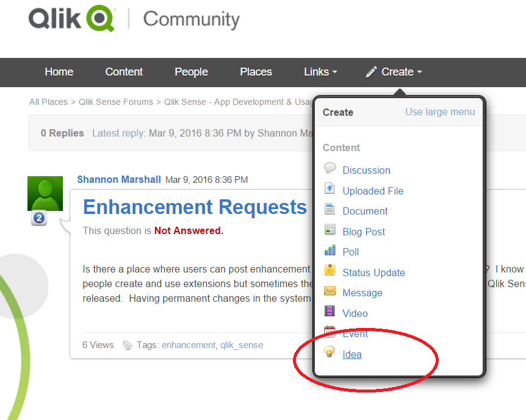This screenshot has height=420, width=526.
Task: Open the People navigation tab
Action: point(191,72)
